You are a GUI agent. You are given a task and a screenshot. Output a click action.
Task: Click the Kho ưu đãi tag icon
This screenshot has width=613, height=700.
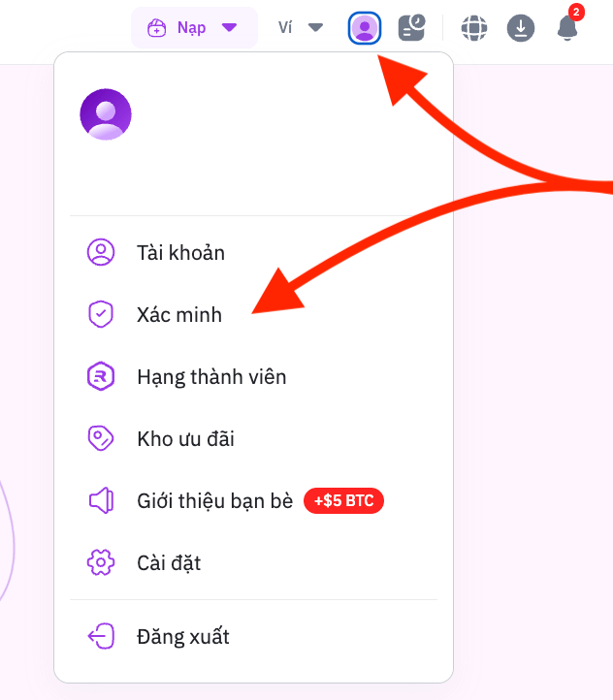(101, 438)
